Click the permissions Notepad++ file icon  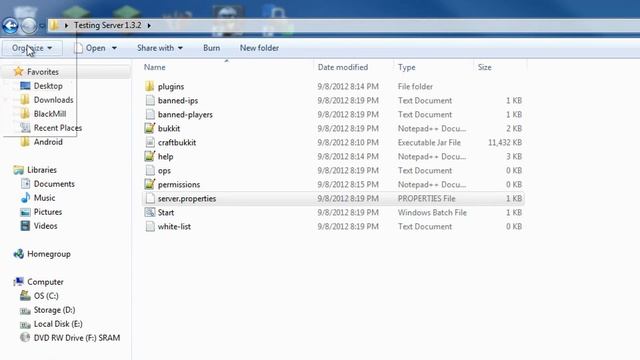[x=150, y=184]
